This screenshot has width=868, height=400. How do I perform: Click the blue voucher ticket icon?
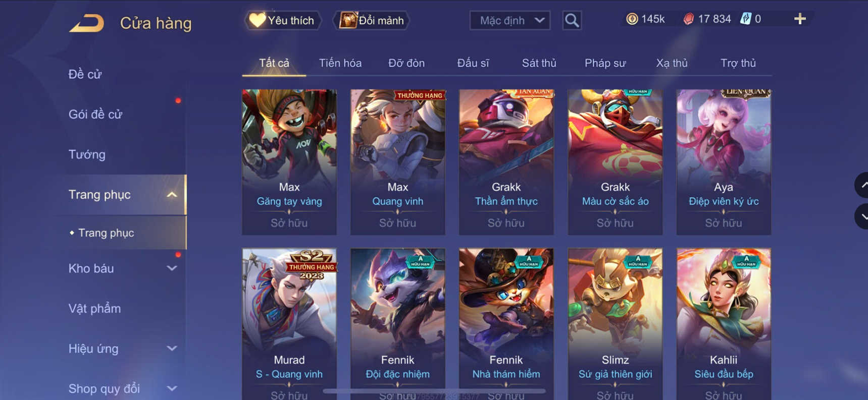coord(745,19)
